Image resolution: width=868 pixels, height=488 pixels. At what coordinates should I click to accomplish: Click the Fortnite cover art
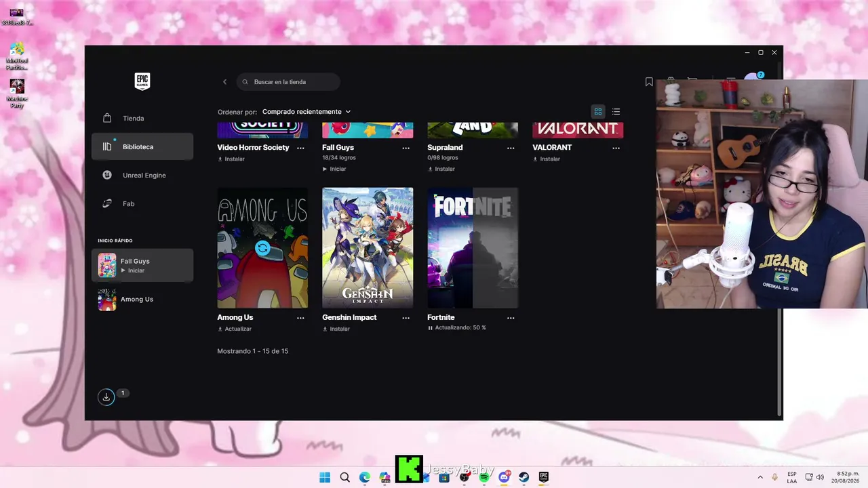coord(473,248)
